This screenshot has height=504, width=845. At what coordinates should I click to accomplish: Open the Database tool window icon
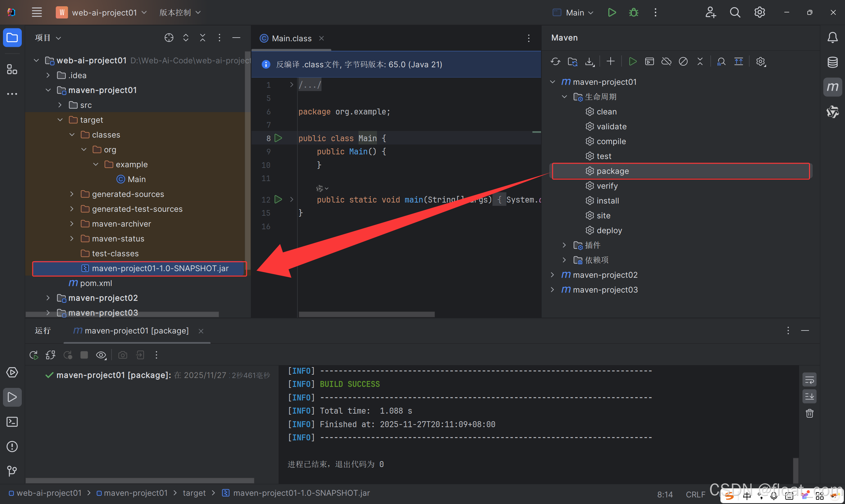[832, 62]
